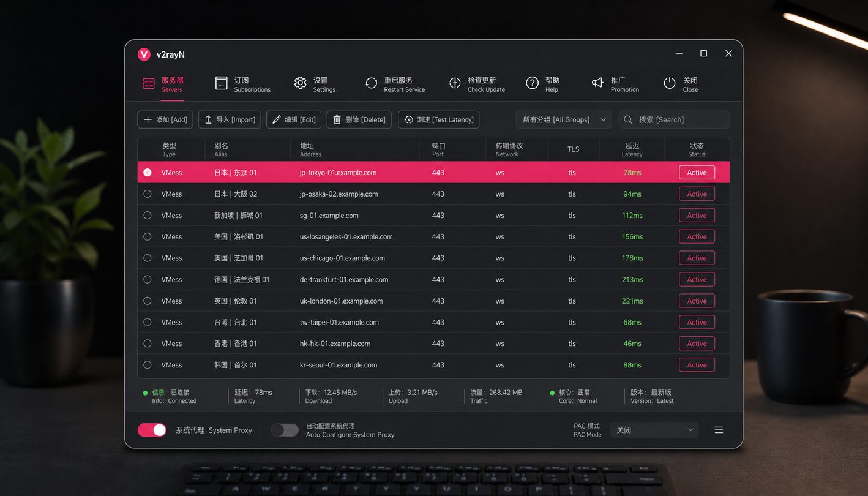Enable Auto Configure System Proxy toggle

coord(285,430)
